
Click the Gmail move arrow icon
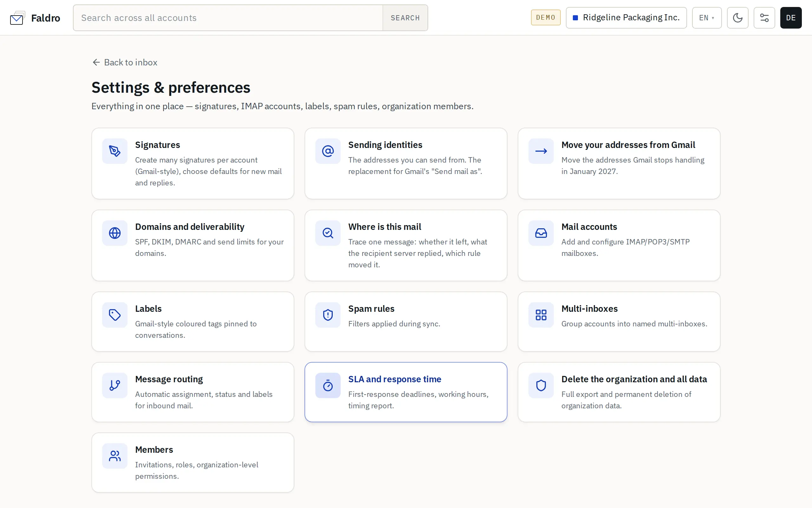click(x=541, y=151)
